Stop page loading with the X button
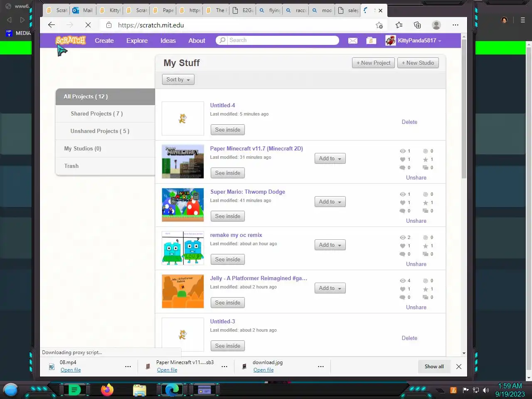The height and width of the screenshot is (399, 532). 88,25
